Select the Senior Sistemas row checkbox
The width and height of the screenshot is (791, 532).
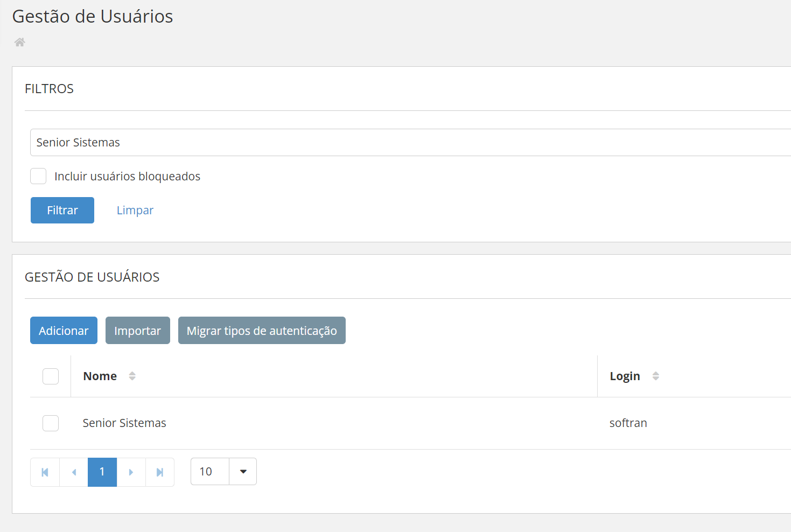(x=51, y=423)
